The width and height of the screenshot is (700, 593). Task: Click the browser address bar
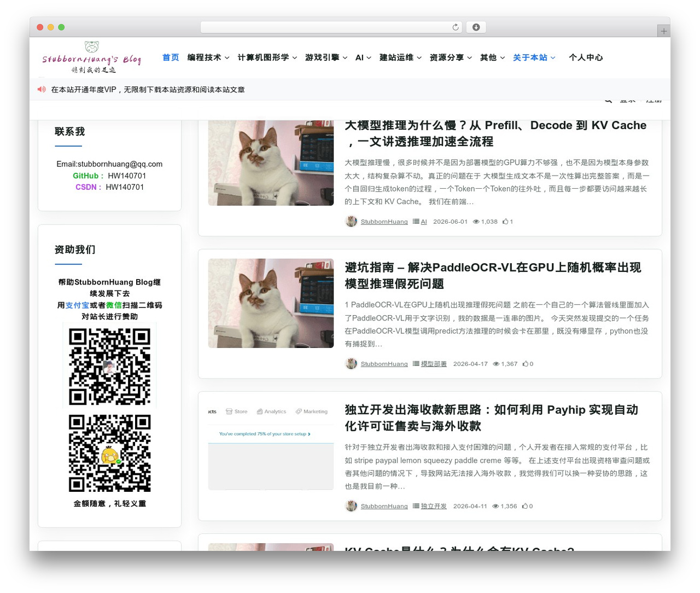[x=331, y=27]
